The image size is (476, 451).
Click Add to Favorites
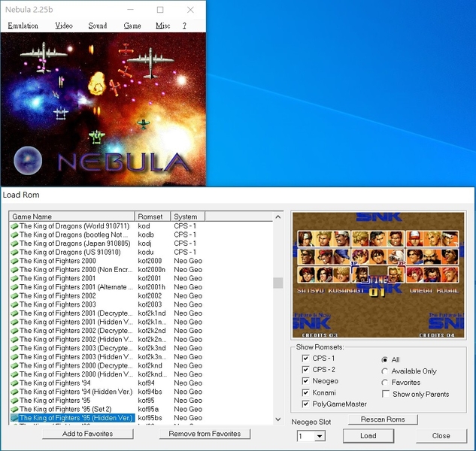coord(87,434)
